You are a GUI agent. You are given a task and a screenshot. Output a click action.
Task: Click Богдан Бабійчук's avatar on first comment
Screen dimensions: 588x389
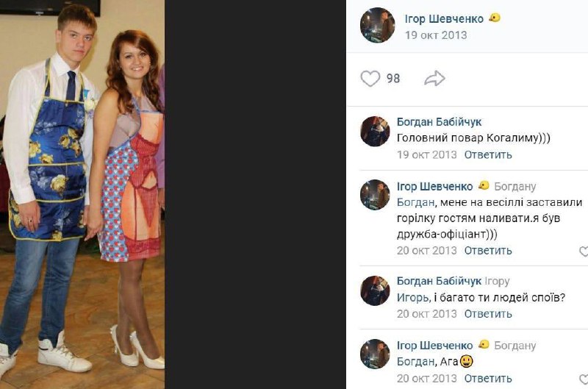coord(375,131)
